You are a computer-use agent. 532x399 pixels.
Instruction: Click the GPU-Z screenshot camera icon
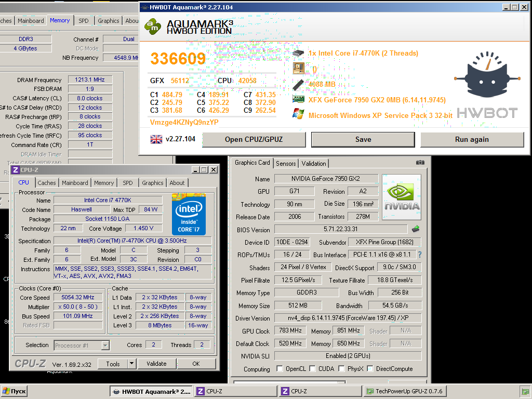click(x=420, y=163)
